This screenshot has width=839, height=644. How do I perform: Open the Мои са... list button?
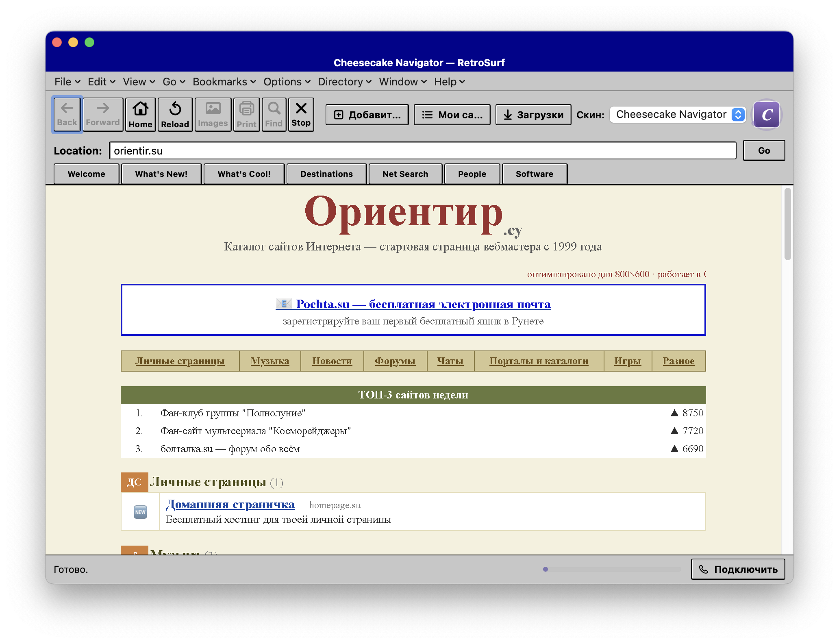pos(452,115)
